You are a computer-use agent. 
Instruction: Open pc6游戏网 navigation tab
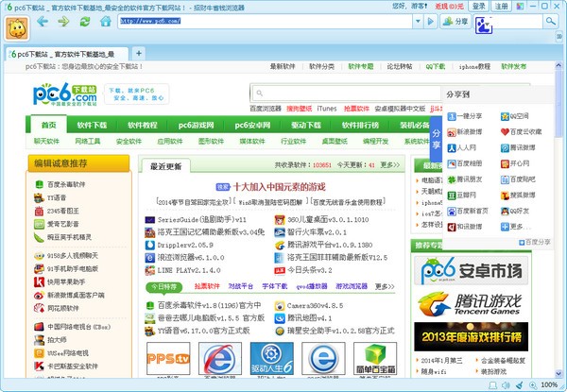pyautogui.click(x=196, y=125)
